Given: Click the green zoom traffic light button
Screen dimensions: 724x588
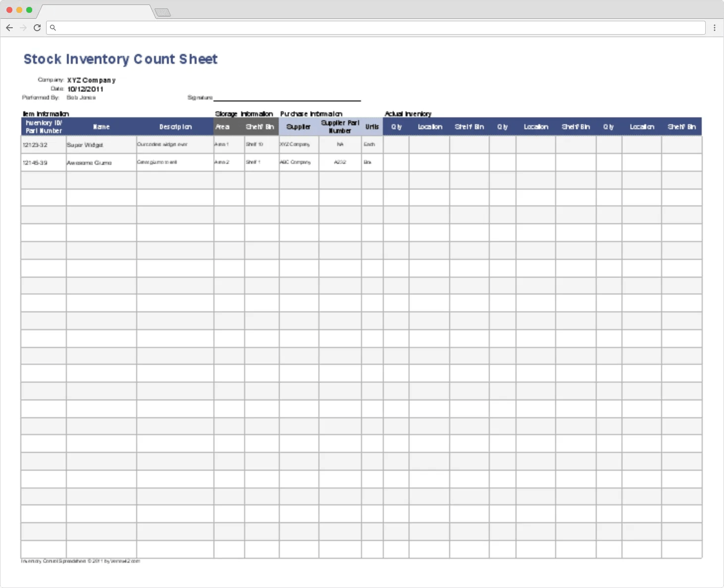Looking at the screenshot, I should 30,9.
